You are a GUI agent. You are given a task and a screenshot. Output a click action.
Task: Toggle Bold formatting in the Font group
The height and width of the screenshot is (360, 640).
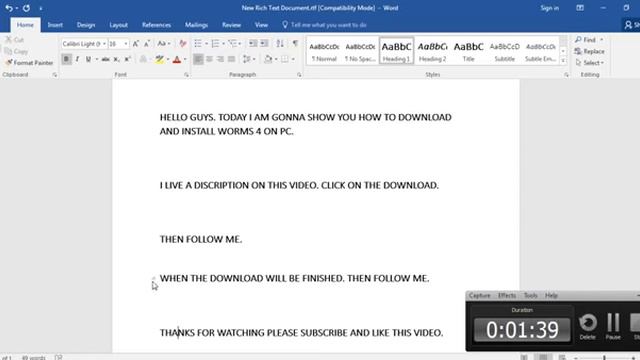[x=66, y=59]
